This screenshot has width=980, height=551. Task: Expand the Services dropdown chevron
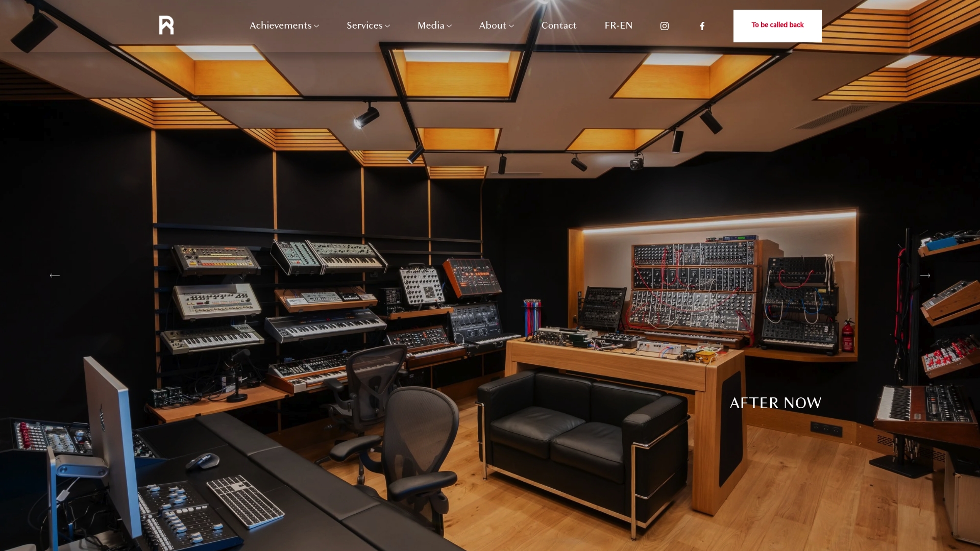(387, 26)
